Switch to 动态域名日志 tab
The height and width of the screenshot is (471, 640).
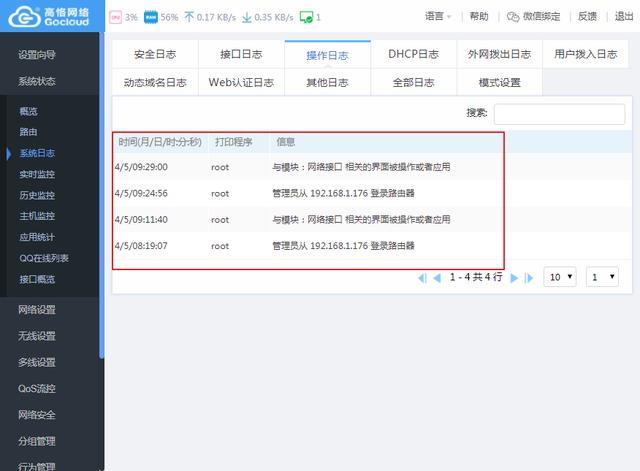tap(155, 82)
